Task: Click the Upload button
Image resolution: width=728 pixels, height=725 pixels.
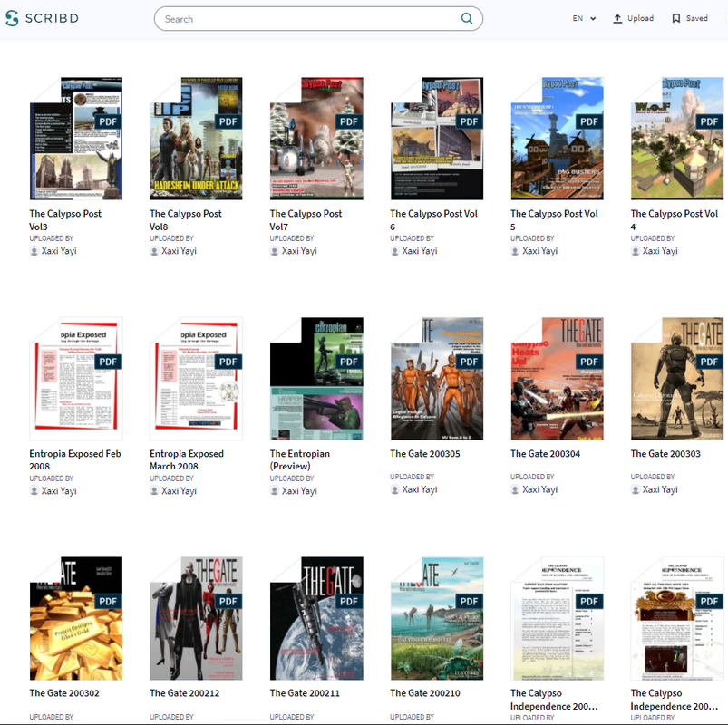Action: [x=634, y=18]
